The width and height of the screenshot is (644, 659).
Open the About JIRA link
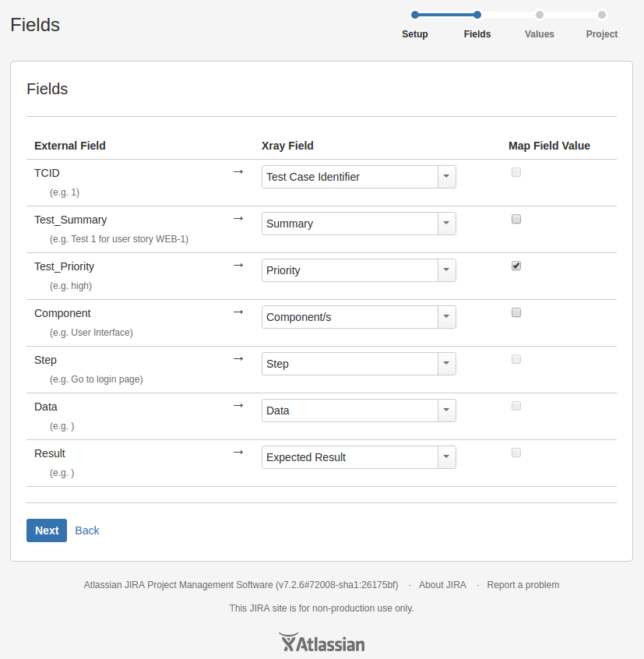click(442, 585)
